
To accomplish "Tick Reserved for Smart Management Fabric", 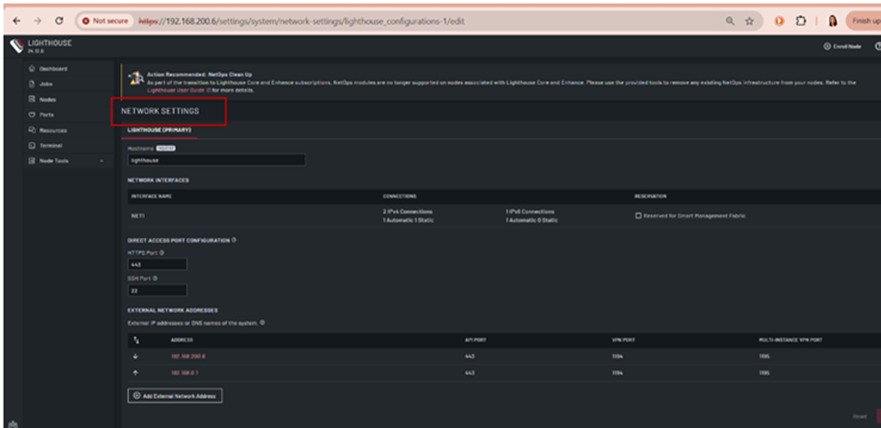I will click(x=638, y=216).
